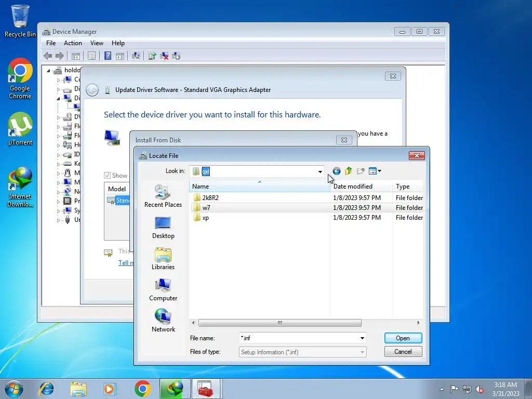532x399 pixels.
Task: Click the Help toolbar icon in Device Manager
Action: coord(108,56)
